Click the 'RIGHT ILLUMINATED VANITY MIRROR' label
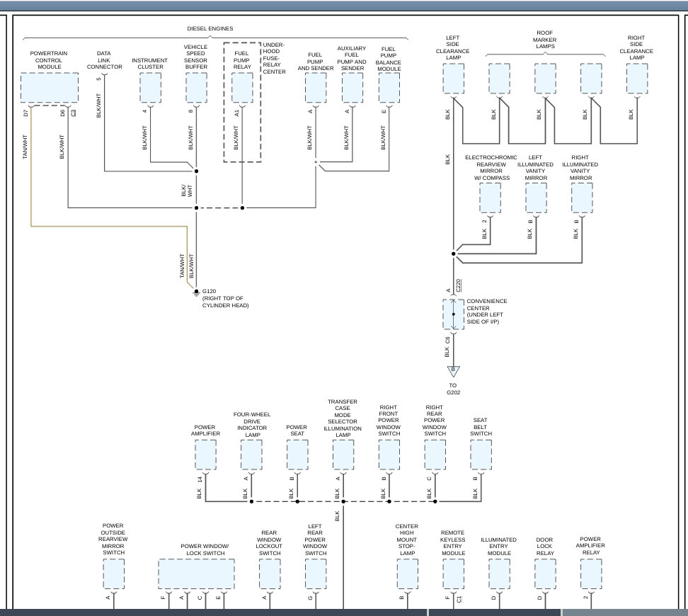 (580, 168)
